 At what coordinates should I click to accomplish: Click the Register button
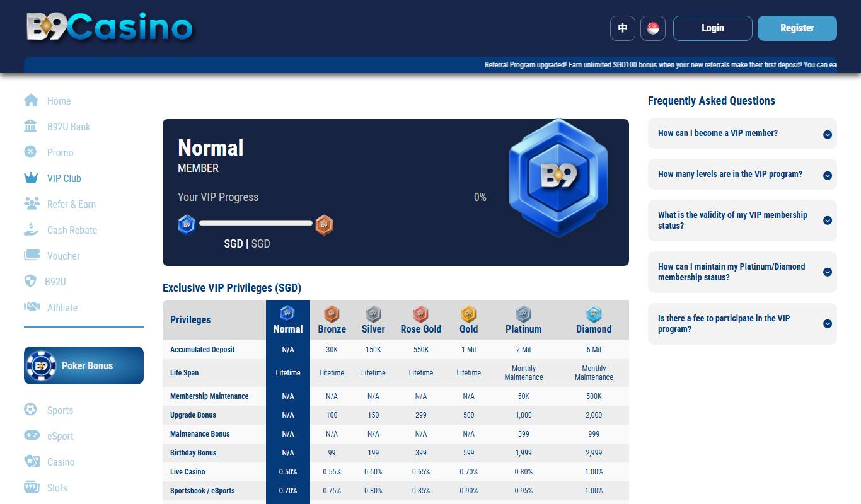(x=797, y=28)
